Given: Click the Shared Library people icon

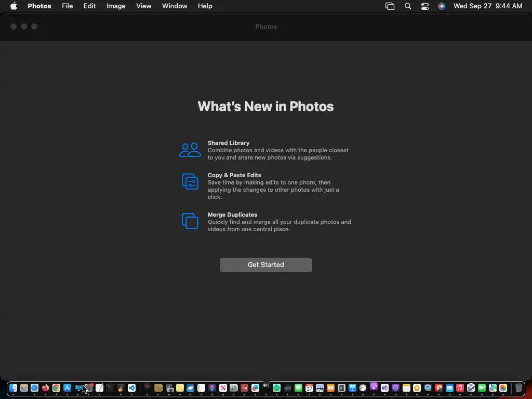Looking at the screenshot, I should 190,150.
